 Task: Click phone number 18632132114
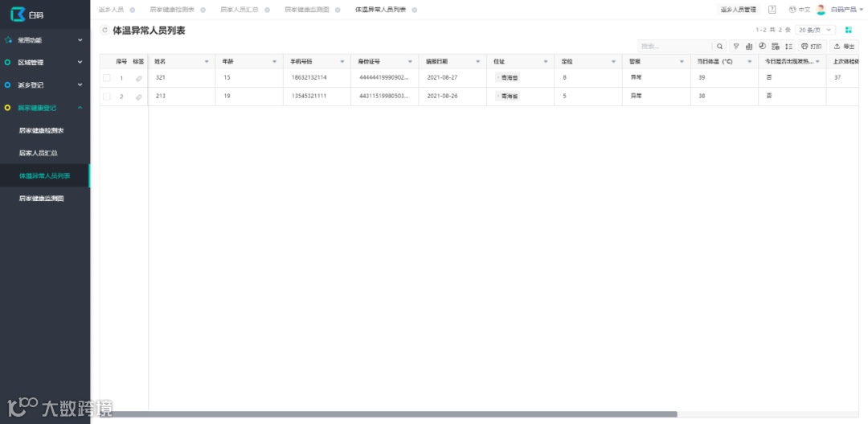(309, 77)
